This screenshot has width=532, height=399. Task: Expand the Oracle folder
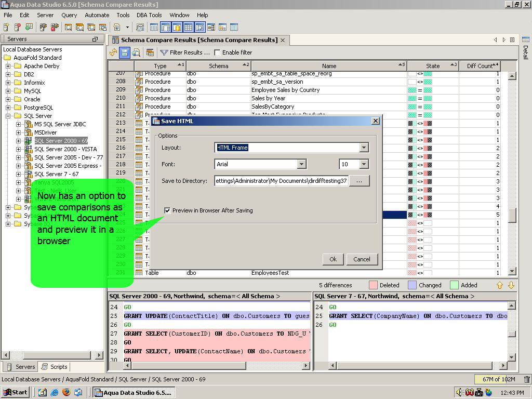(8, 99)
